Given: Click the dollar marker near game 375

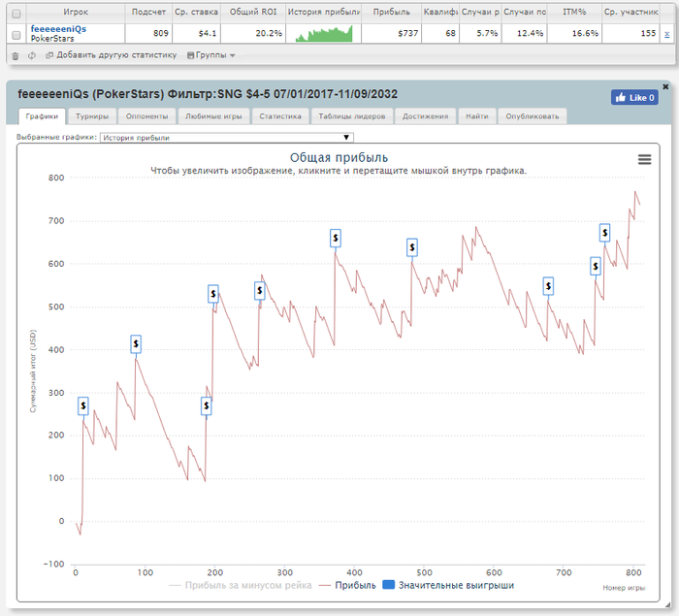Looking at the screenshot, I should pyautogui.click(x=336, y=239).
